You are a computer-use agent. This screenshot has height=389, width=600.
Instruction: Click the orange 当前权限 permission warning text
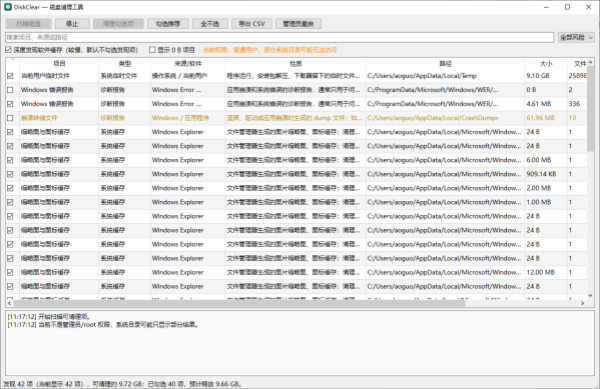click(270, 50)
